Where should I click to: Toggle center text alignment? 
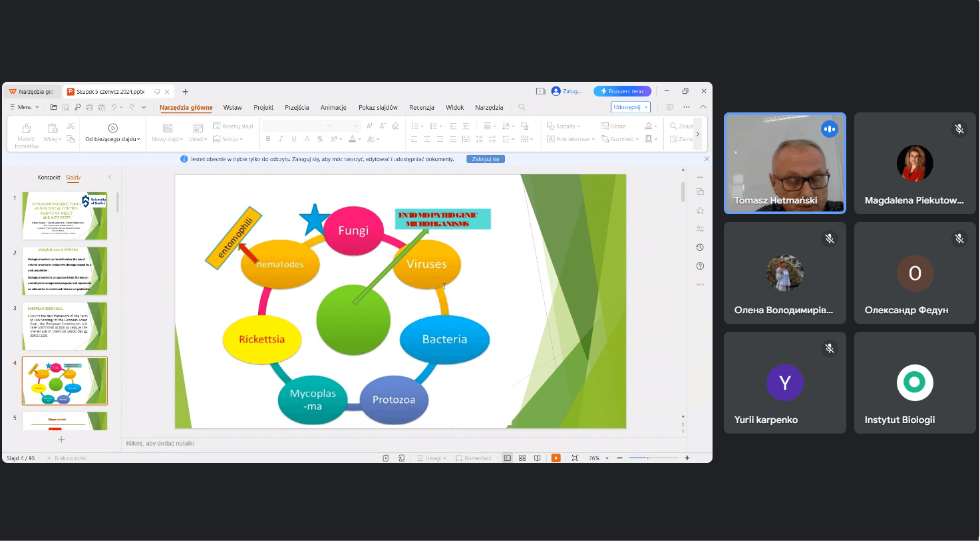tap(427, 139)
